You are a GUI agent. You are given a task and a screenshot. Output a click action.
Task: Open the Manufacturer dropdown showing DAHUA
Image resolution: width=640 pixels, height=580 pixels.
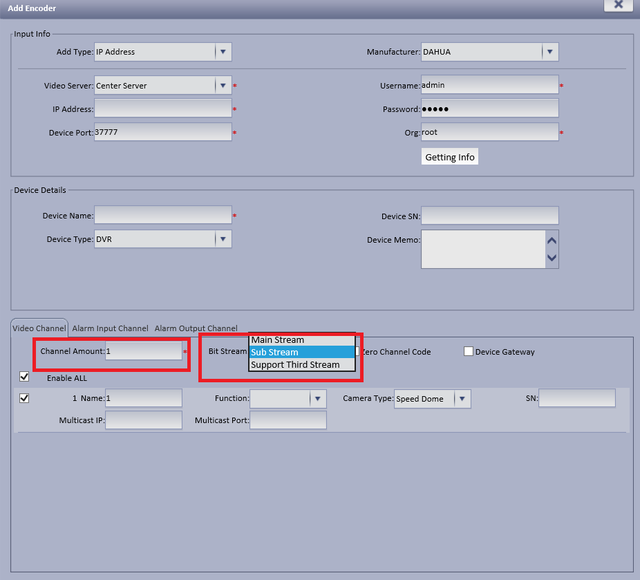[490, 52]
